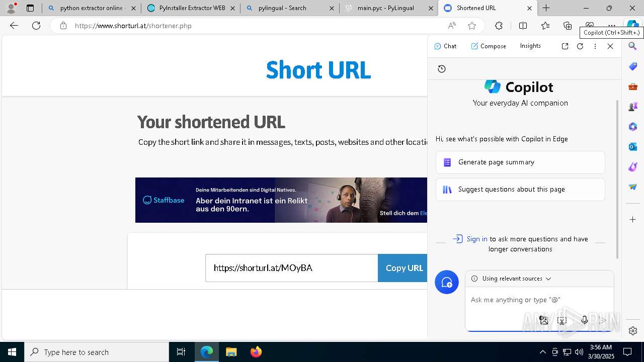
Task: Click the Ask me anything input box
Action: click(539, 300)
